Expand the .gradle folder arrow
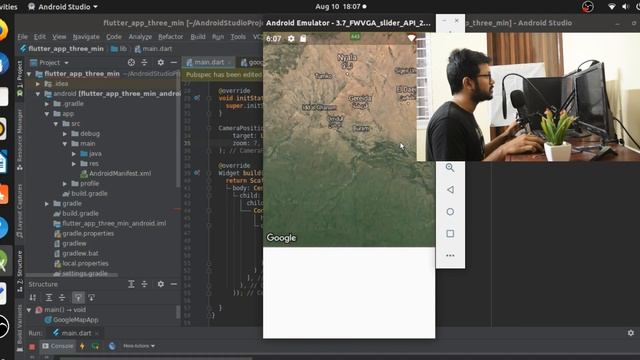This screenshot has height=360, width=640. tap(47, 104)
